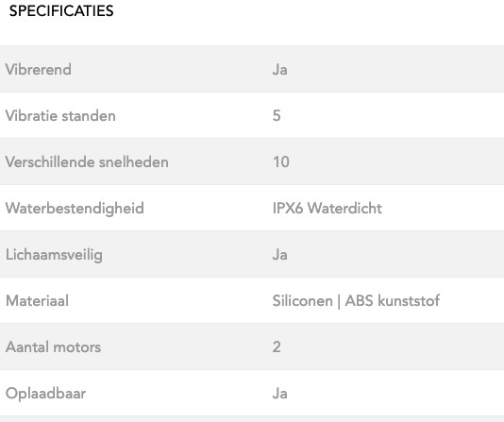Click the IPX6 Waterdicht value
This screenshot has width=504, height=422.
click(328, 209)
